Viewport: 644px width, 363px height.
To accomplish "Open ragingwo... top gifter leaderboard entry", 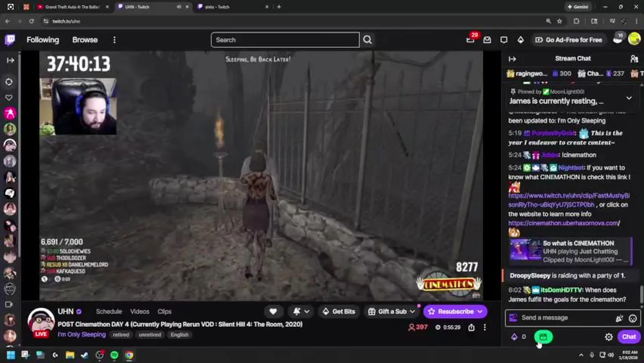I will (539, 74).
